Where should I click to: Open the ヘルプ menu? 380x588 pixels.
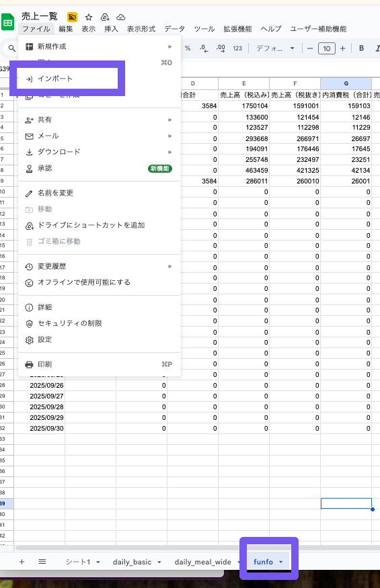pos(271,29)
